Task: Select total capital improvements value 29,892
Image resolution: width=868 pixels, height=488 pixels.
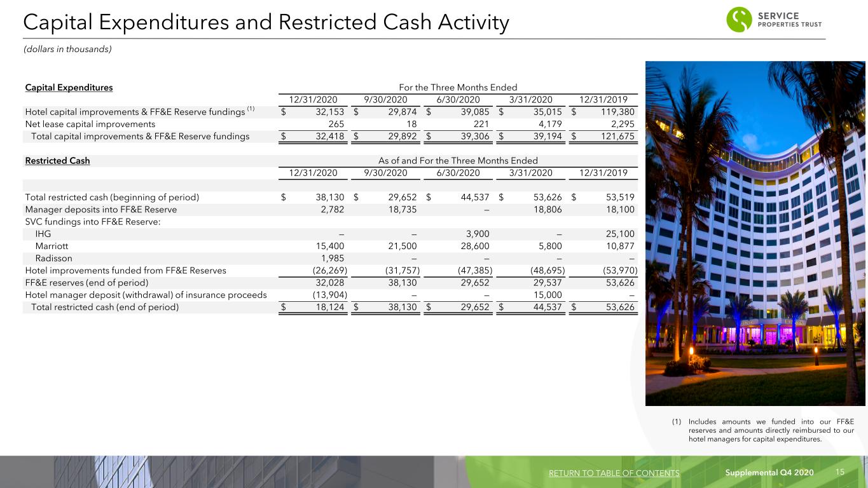Action: point(401,136)
